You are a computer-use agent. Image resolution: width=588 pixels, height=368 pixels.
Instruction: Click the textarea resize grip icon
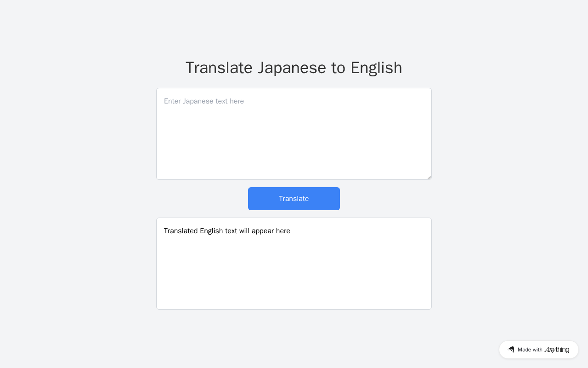(x=429, y=177)
